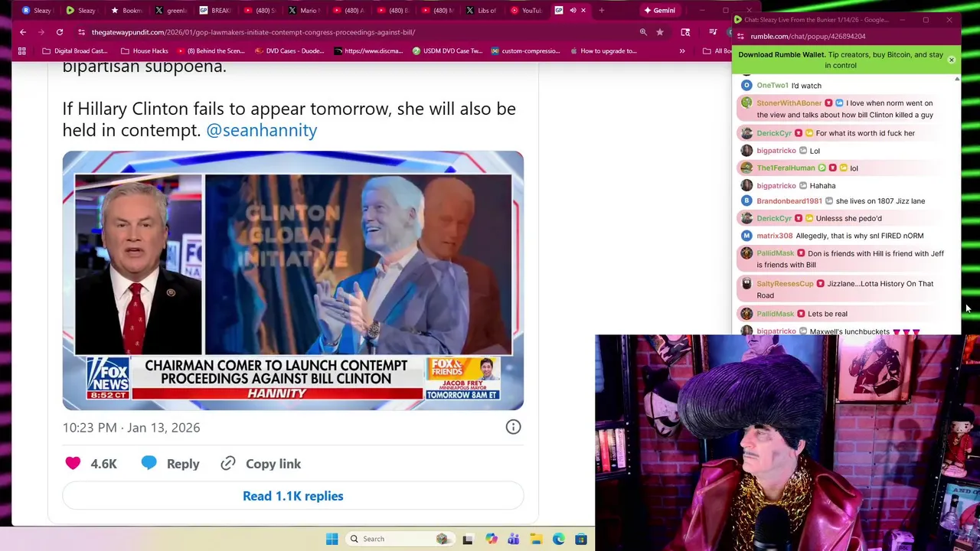Screen dimensions: 980x551
Task: Switch to the BREAKING GP tab
Action: point(215,11)
